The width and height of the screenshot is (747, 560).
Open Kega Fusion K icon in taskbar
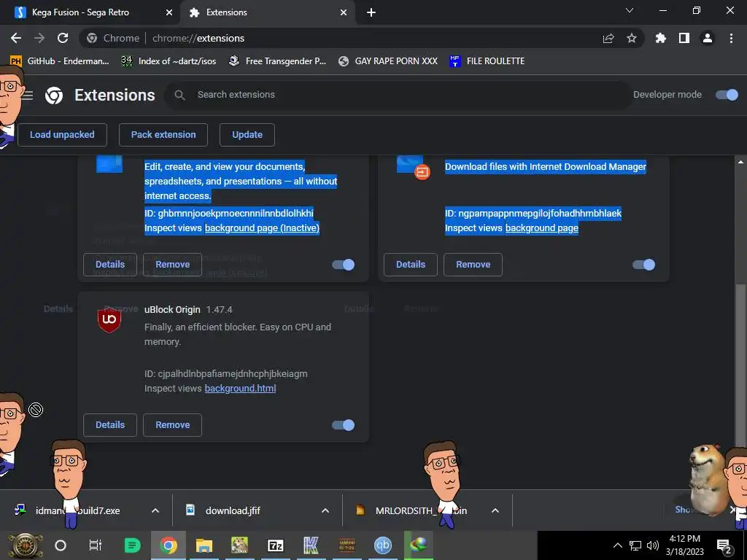(311, 545)
